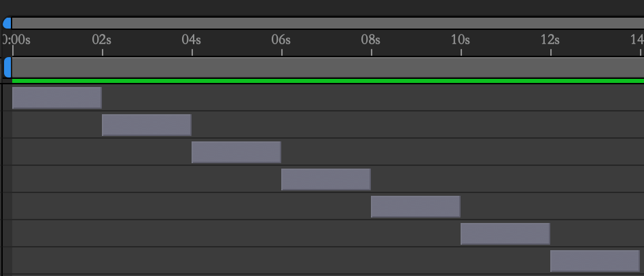Screen dimensions: 644x276
Task: Click the 08s mark on ruler
Action: (371, 40)
